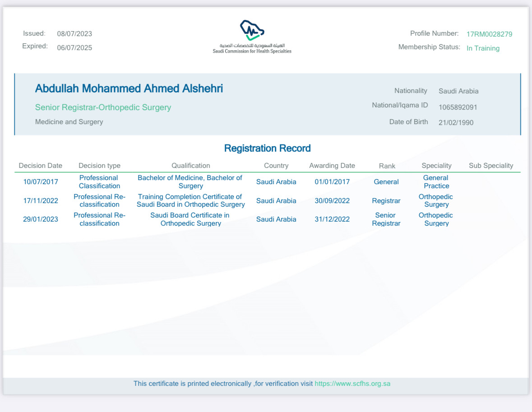Select the Saudi Board Certificate qualification entry
Screen dimensions: 532x412
point(190,219)
